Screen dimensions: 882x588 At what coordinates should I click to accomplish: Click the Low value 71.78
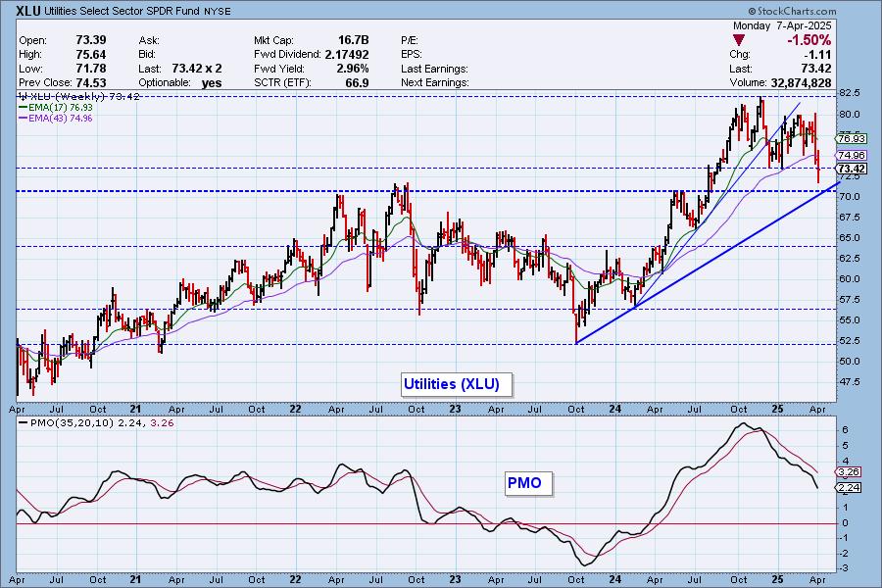(x=90, y=69)
